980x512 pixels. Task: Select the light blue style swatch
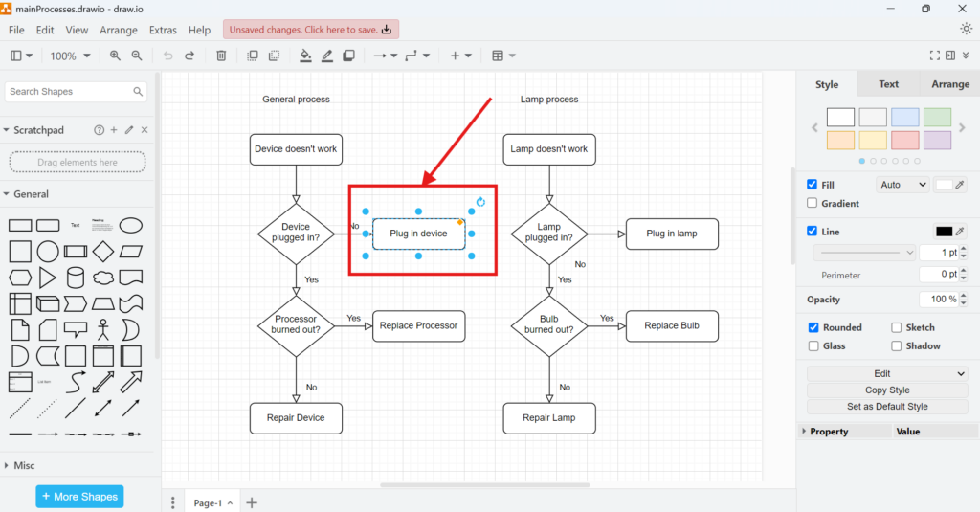pyautogui.click(x=904, y=118)
